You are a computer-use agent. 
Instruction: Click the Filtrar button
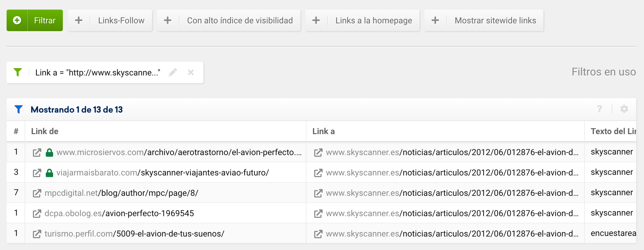click(45, 20)
